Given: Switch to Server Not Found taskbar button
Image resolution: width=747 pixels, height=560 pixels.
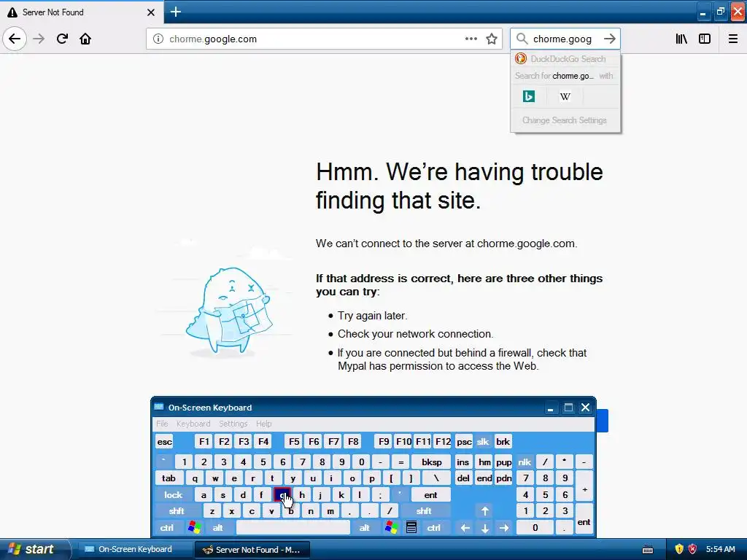Looking at the screenshot, I should pyautogui.click(x=252, y=550).
